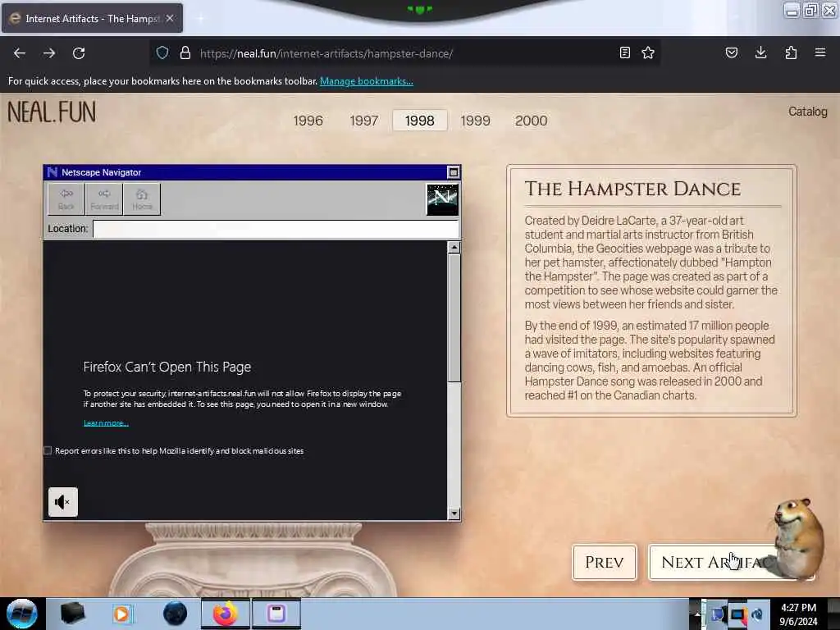Viewport: 840px width, 630px height.
Task: Open the tracking protection shield icon
Action: [x=162, y=53]
